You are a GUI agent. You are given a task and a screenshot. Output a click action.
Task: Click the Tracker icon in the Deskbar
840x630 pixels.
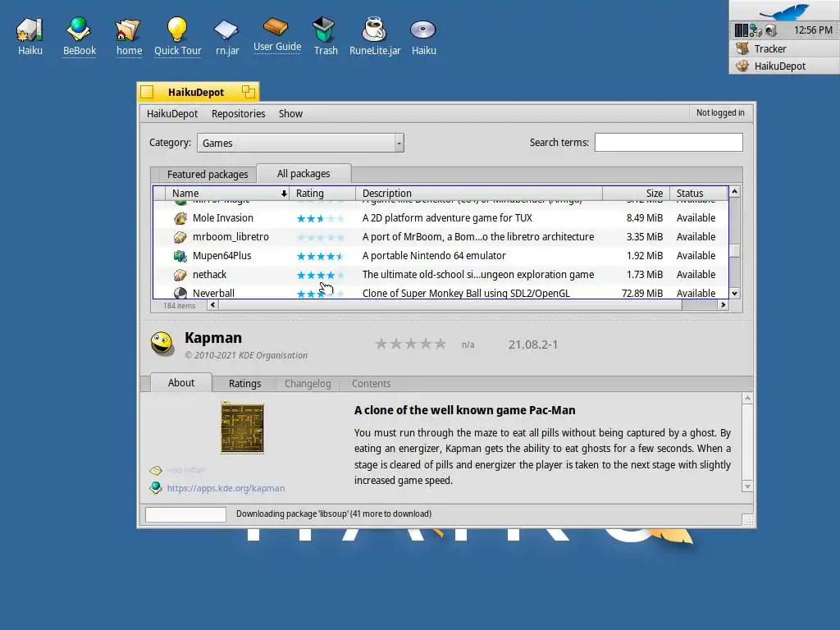coord(742,48)
